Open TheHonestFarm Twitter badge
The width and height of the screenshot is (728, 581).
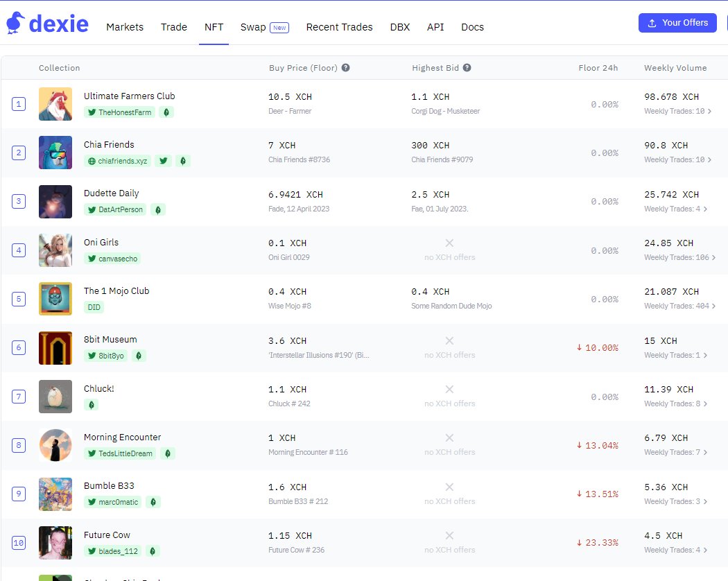pyautogui.click(x=119, y=112)
